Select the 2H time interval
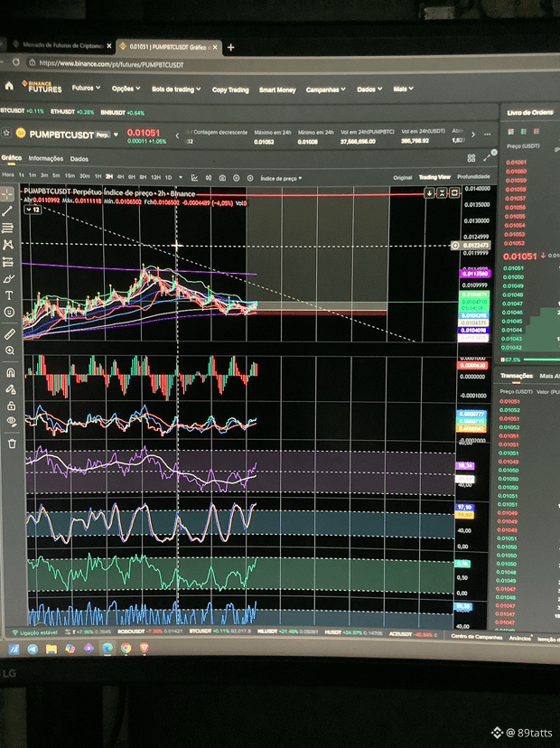 click(x=109, y=176)
